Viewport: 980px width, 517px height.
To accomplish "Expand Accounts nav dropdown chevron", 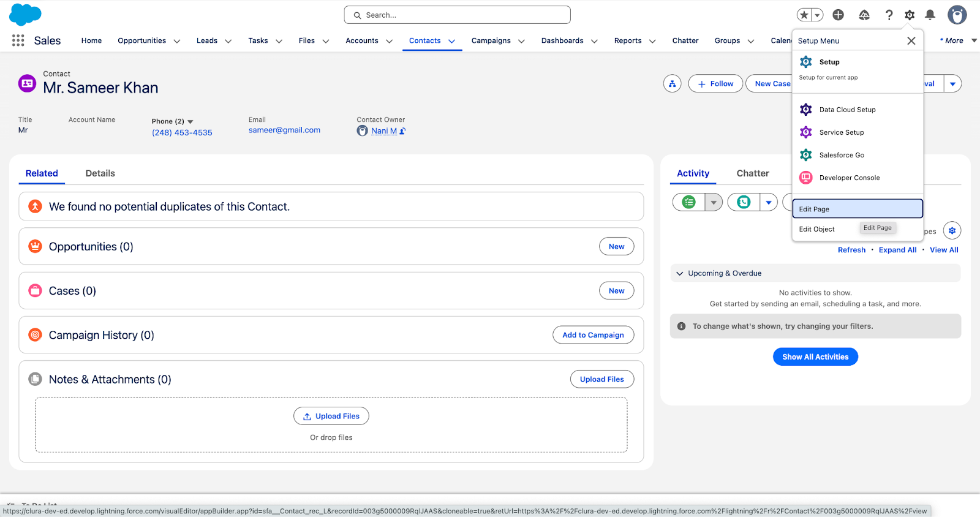I will click(389, 41).
